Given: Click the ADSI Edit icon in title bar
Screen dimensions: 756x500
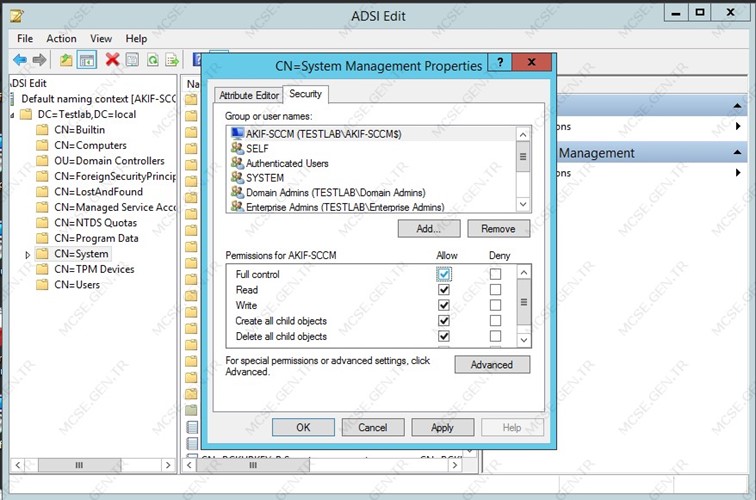Looking at the screenshot, I should coord(16,15).
